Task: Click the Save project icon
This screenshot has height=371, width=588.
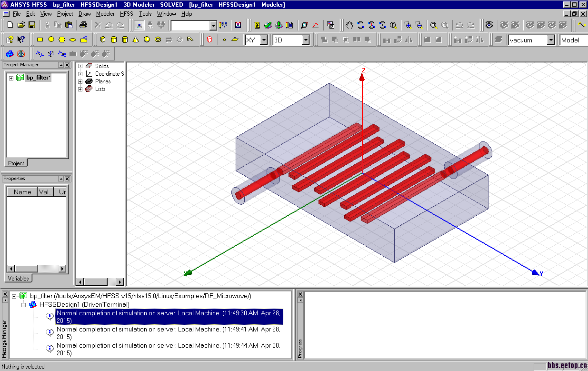Action: (32, 25)
